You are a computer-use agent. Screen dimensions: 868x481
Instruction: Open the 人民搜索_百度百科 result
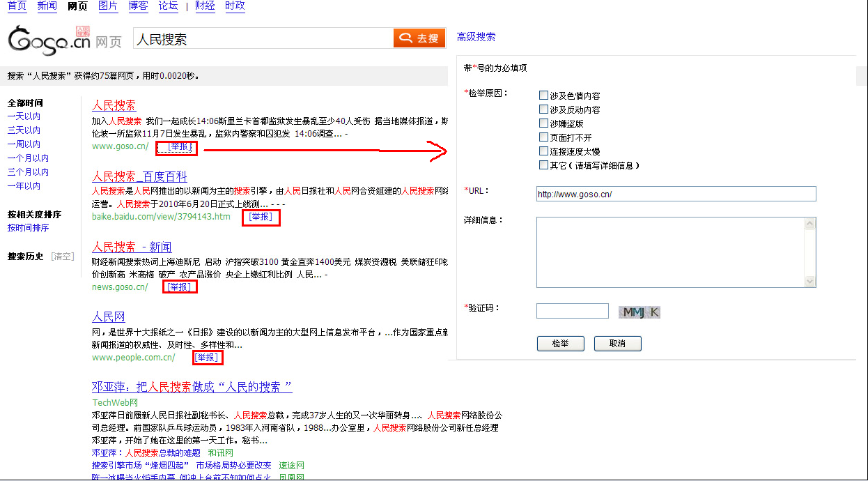[x=139, y=176]
